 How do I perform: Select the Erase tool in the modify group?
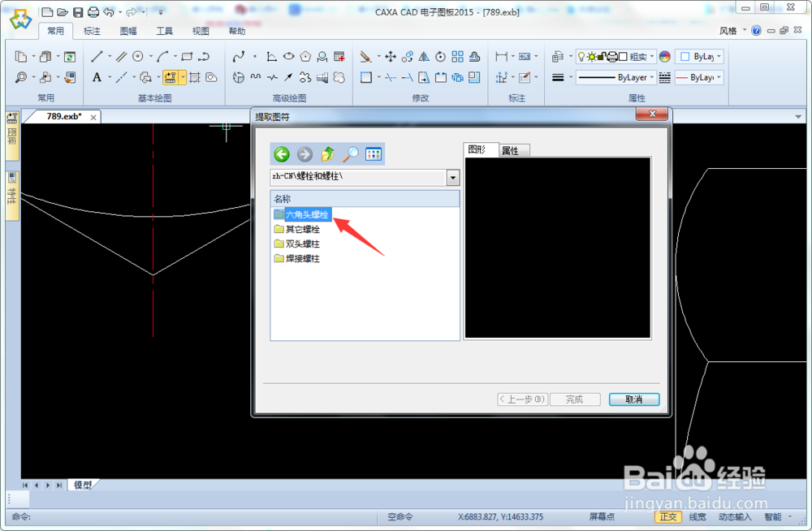coord(366,57)
